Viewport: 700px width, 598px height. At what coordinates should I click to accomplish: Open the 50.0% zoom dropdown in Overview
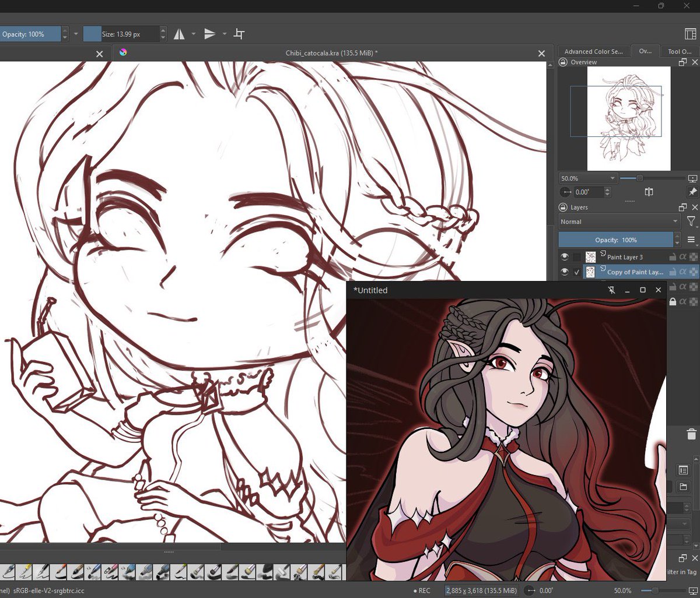coord(588,178)
